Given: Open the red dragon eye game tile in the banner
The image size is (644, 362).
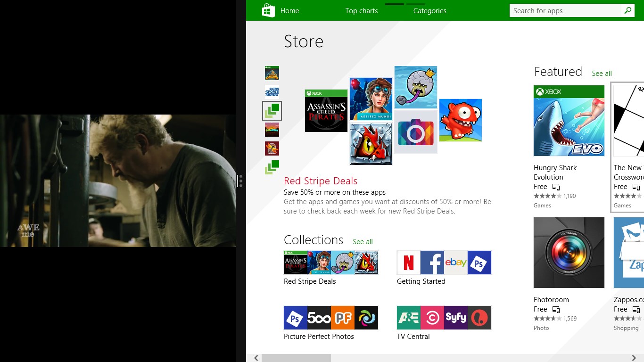Looking at the screenshot, I should point(371,144).
